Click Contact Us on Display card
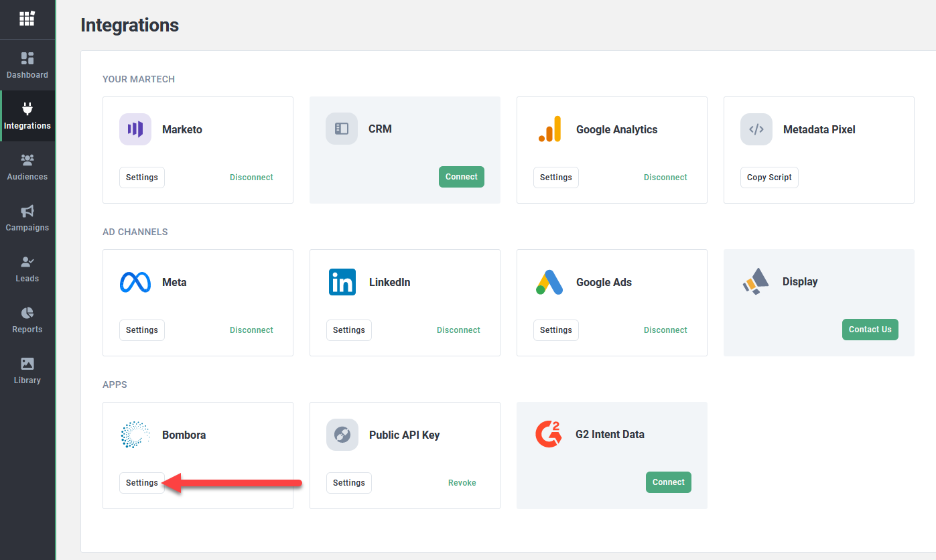Screen dimensions: 936x560 tap(870, 330)
